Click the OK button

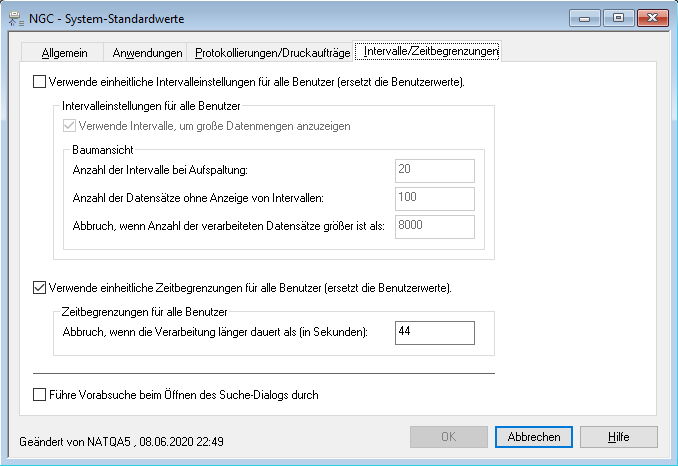pyautogui.click(x=448, y=437)
